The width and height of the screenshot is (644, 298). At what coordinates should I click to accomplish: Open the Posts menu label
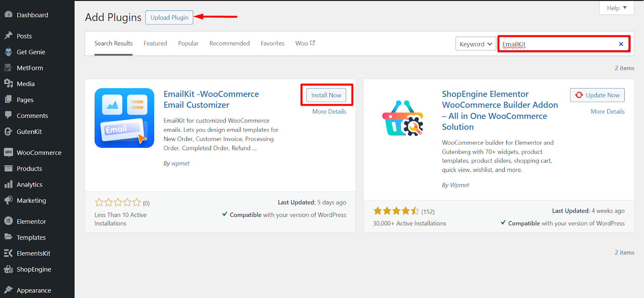click(x=24, y=36)
